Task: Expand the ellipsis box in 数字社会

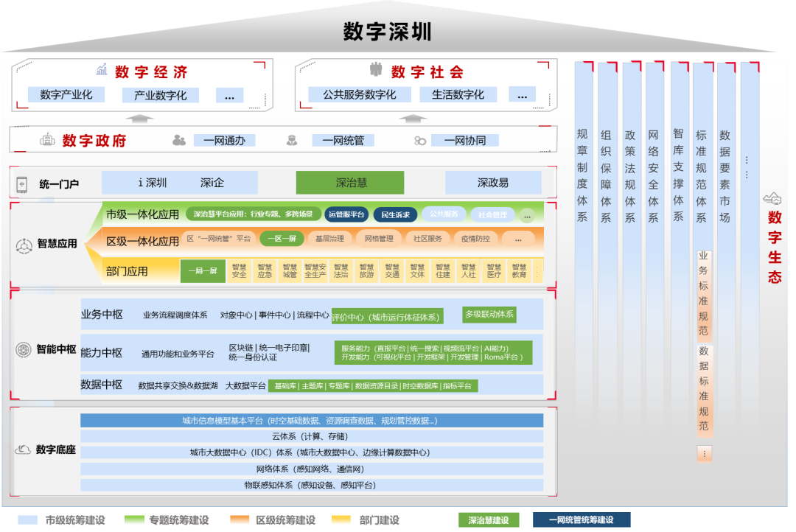Action: click(522, 94)
